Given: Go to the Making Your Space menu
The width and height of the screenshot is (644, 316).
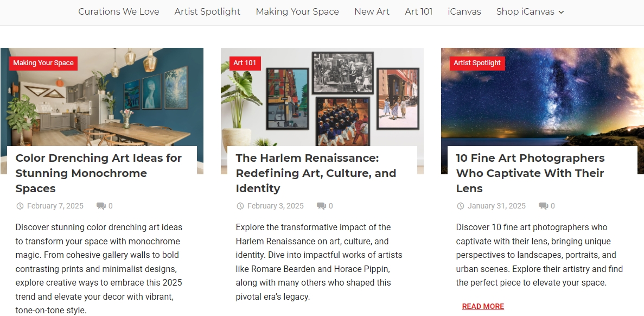Looking at the screenshot, I should pyautogui.click(x=297, y=11).
